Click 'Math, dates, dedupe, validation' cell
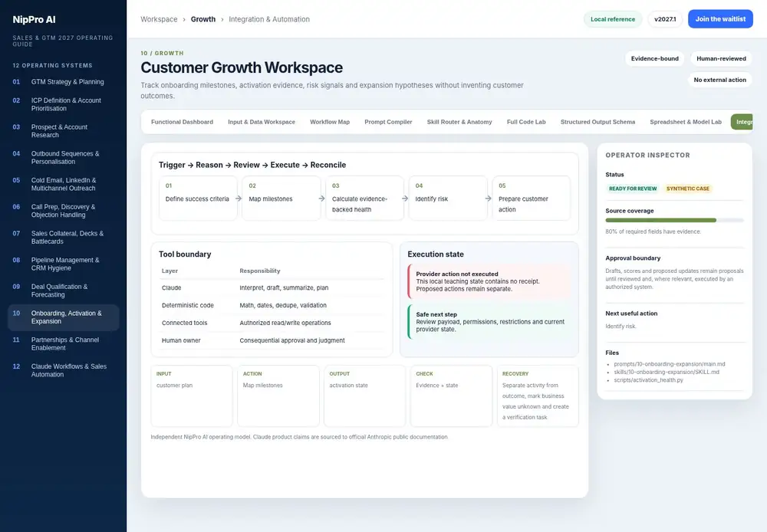This screenshot has height=532, width=767. [283, 305]
